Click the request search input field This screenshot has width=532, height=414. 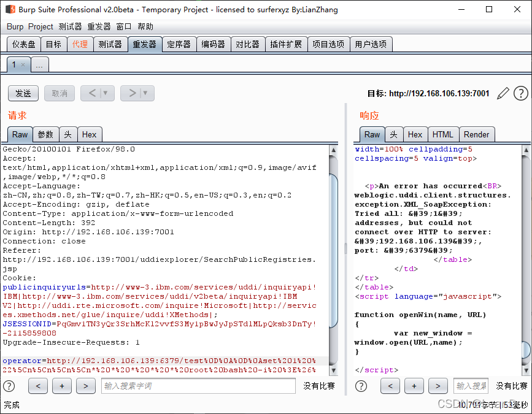pyautogui.click(x=198, y=386)
